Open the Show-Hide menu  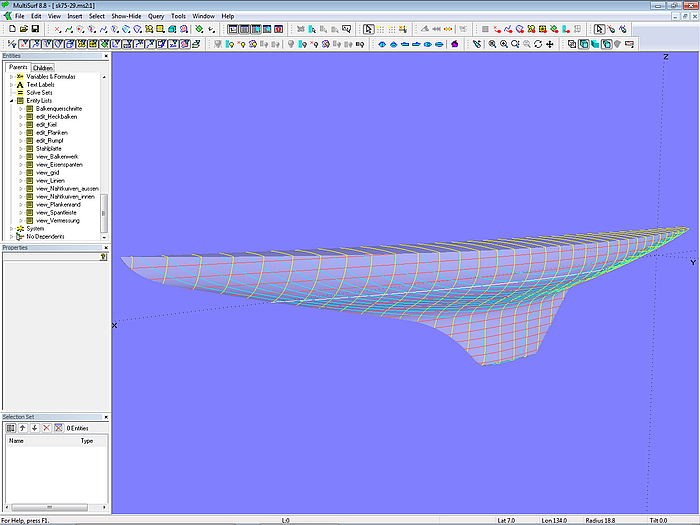[x=126, y=17]
